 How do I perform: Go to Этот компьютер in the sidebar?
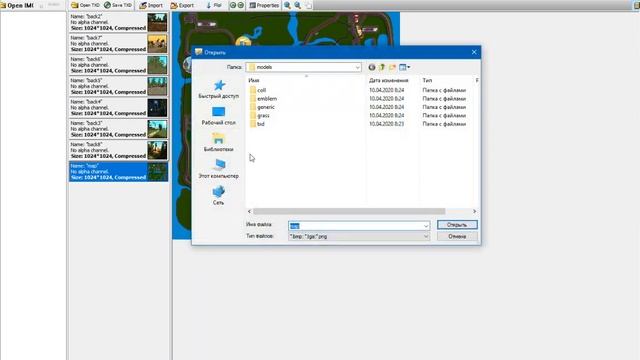click(x=218, y=169)
